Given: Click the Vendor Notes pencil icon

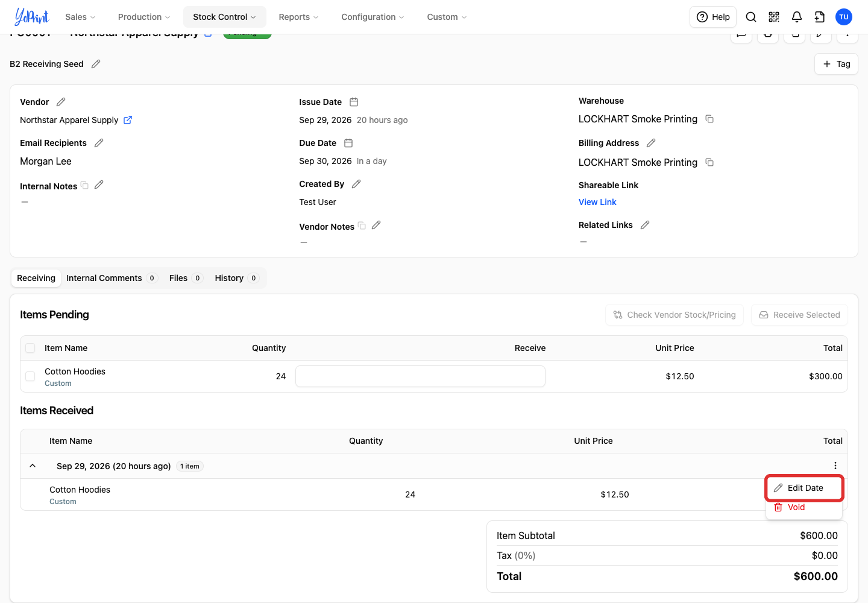Looking at the screenshot, I should click(376, 225).
